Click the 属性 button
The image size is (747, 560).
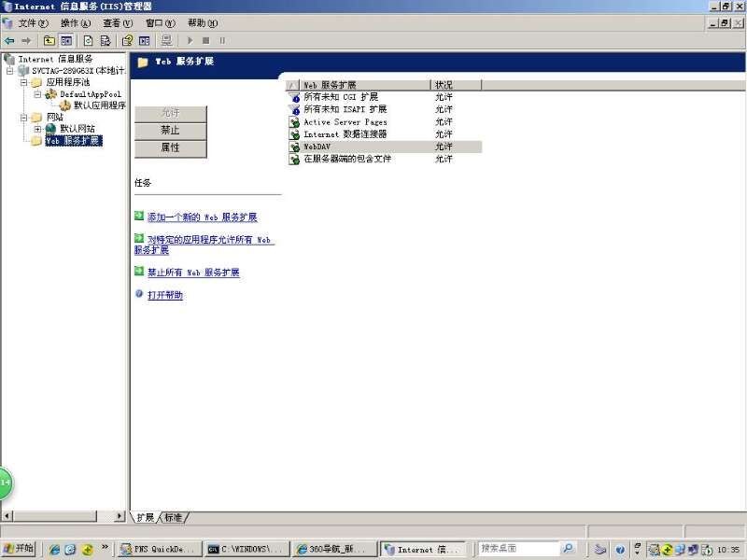pos(170,148)
